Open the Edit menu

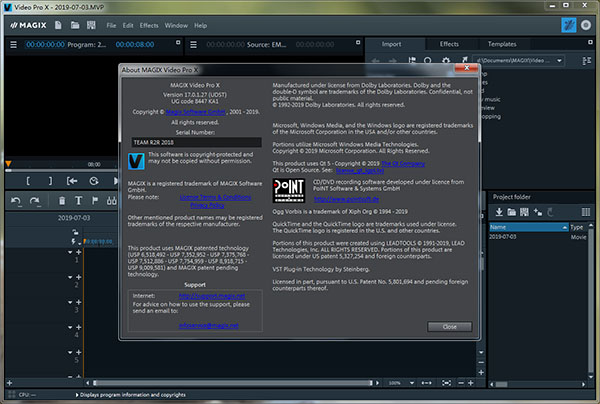pyautogui.click(x=128, y=26)
